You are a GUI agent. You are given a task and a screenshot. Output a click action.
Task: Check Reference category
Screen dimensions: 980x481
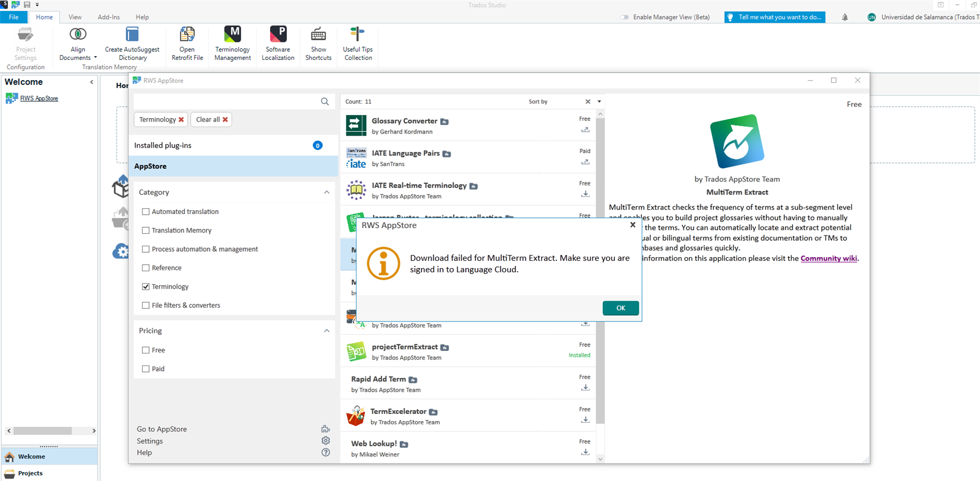click(145, 268)
